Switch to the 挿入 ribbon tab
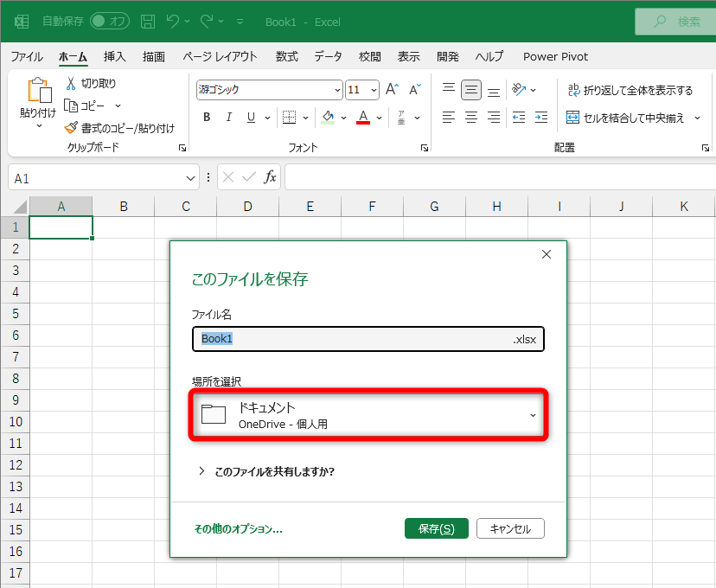 114,56
